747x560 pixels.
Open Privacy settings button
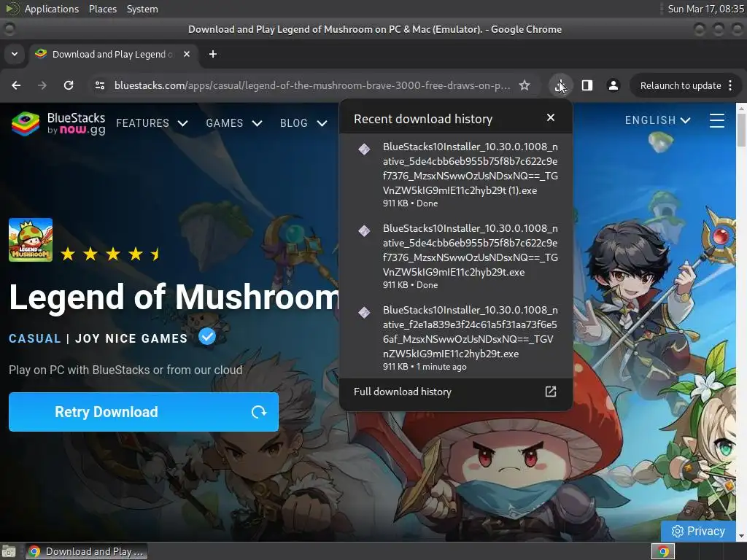coord(698,531)
